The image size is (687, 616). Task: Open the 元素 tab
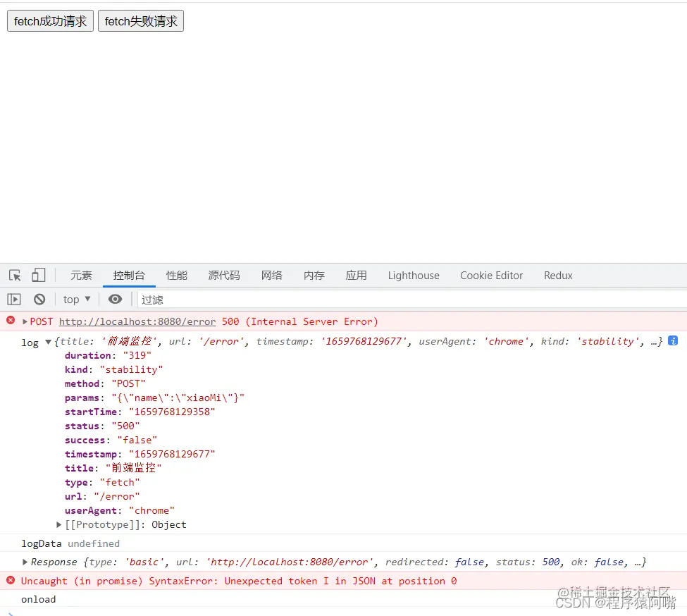tap(81, 275)
